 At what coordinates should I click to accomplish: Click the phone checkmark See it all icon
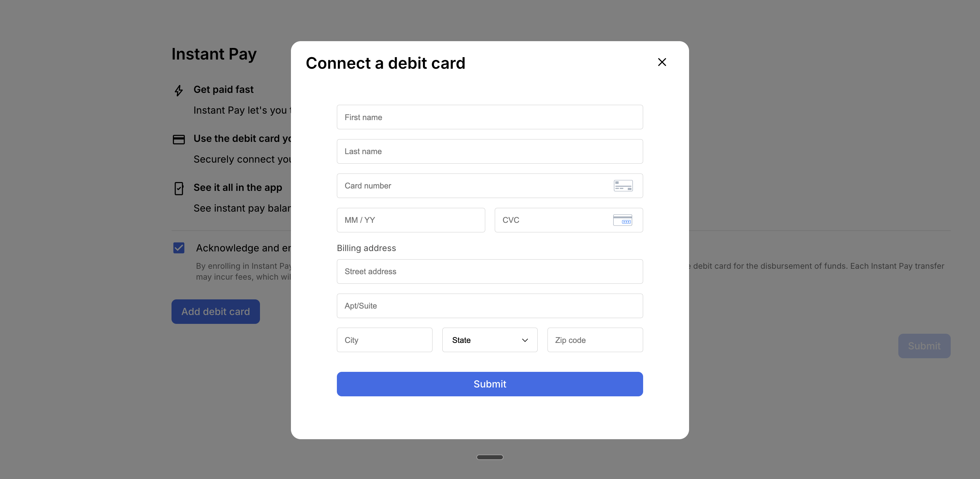[x=178, y=188]
